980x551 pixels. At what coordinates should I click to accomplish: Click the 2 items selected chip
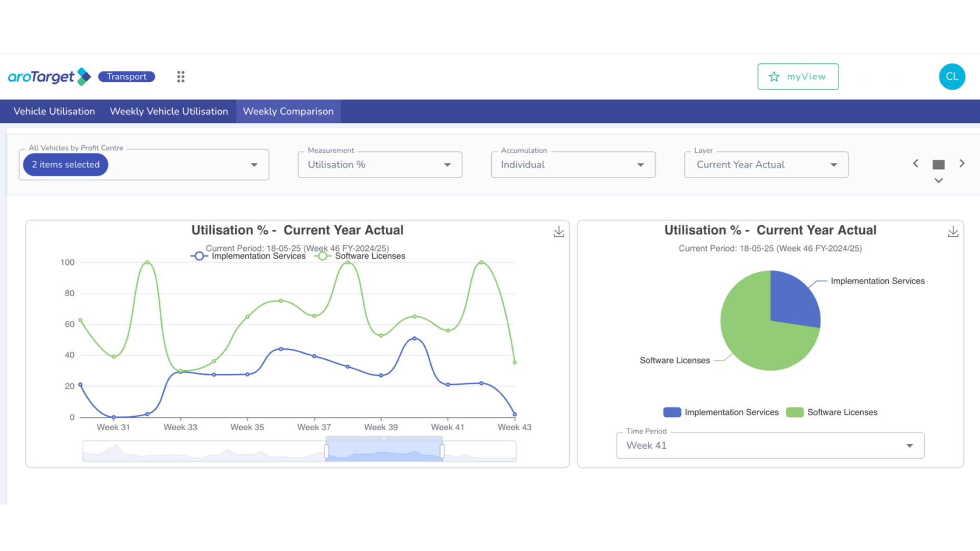pyautogui.click(x=66, y=164)
